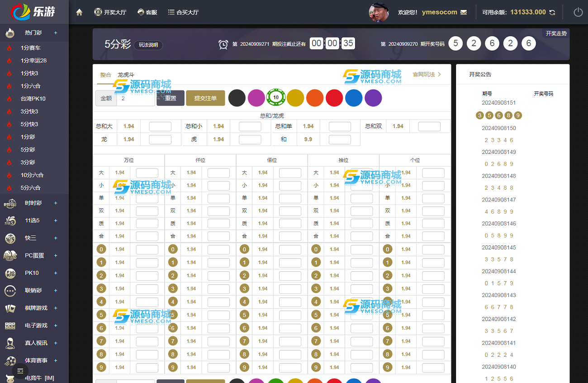Expand the PC蛋蛋 category
The height and width of the screenshot is (383, 588).
pyautogui.click(x=56, y=255)
